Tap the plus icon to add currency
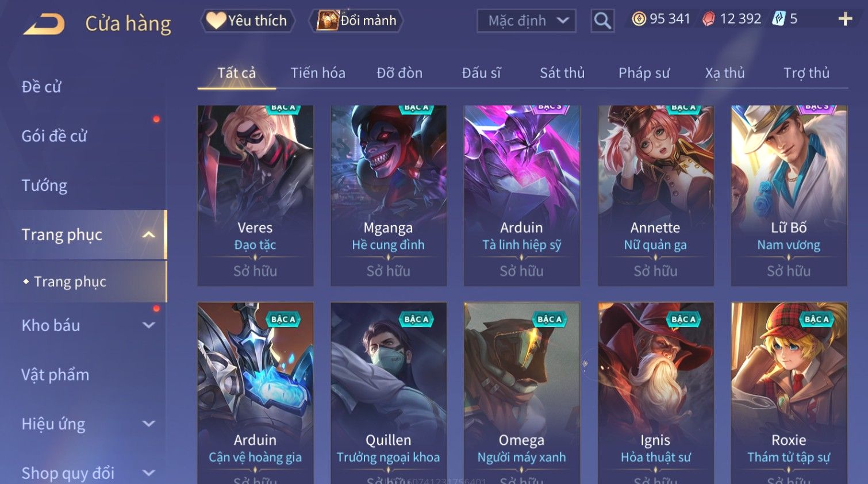This screenshot has width=868, height=484. coord(845,19)
